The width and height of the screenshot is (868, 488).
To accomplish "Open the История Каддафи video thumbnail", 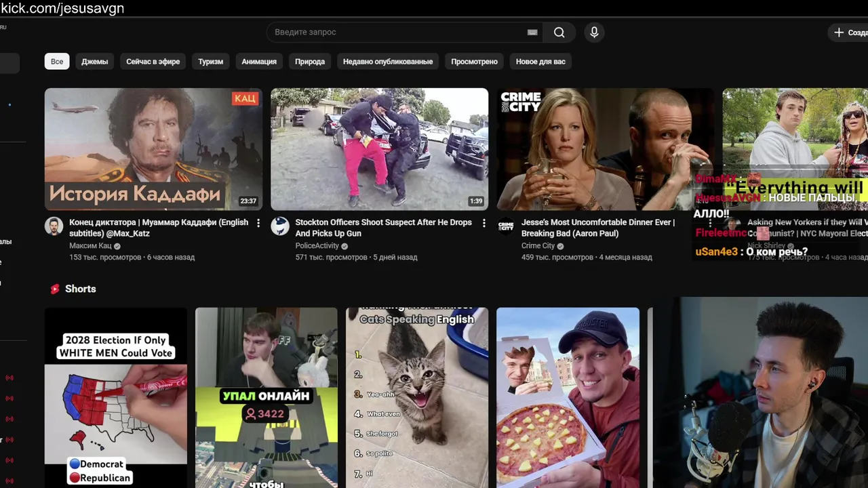I will point(153,149).
